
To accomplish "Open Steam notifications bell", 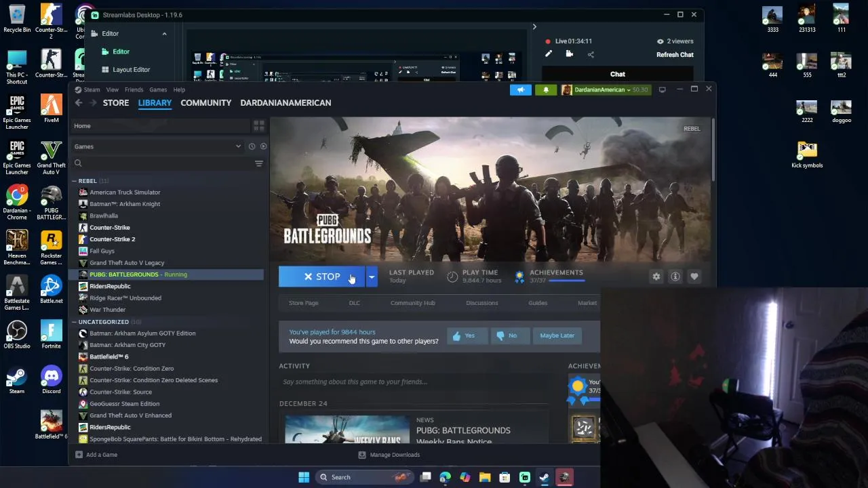I will click(546, 89).
